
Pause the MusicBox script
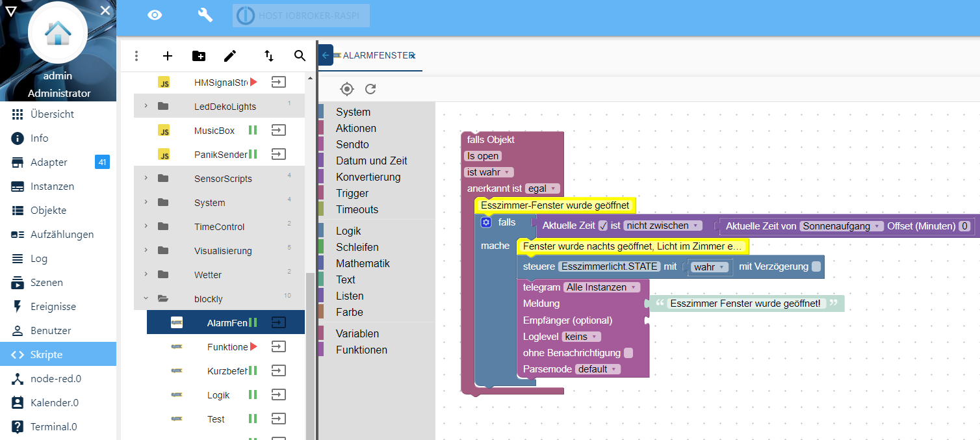(x=253, y=131)
